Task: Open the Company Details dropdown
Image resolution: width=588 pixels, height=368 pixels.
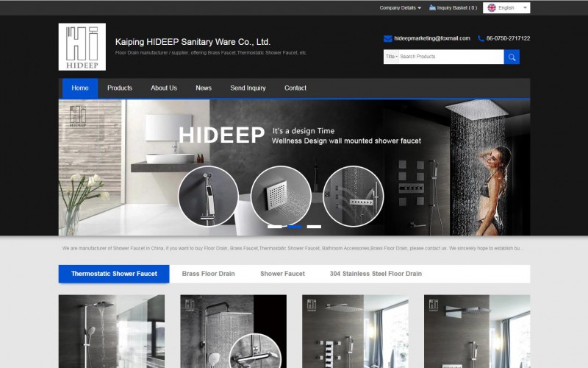Action: pyautogui.click(x=400, y=8)
